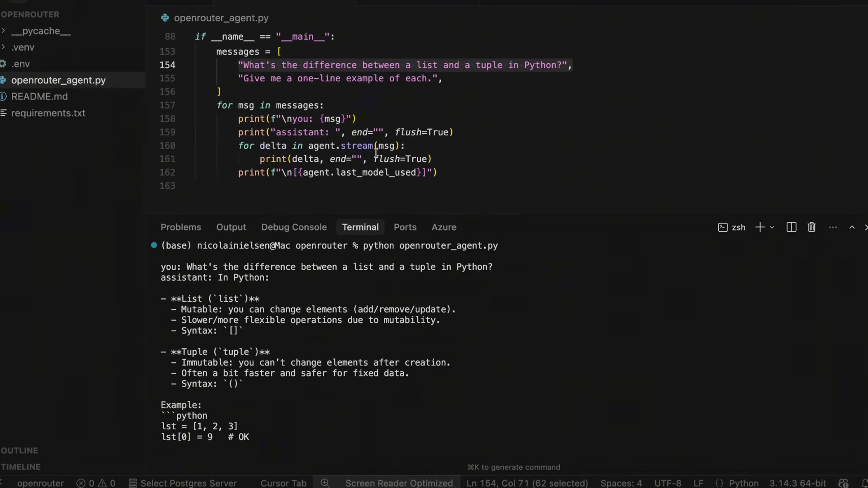
Task: Click the Ln 154, Col 71 position indicator
Action: 527,483
